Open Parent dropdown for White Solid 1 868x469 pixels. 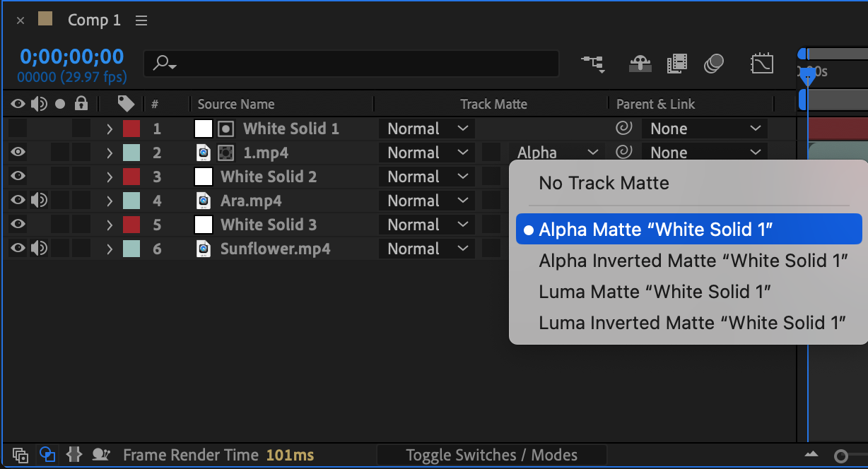click(x=704, y=129)
